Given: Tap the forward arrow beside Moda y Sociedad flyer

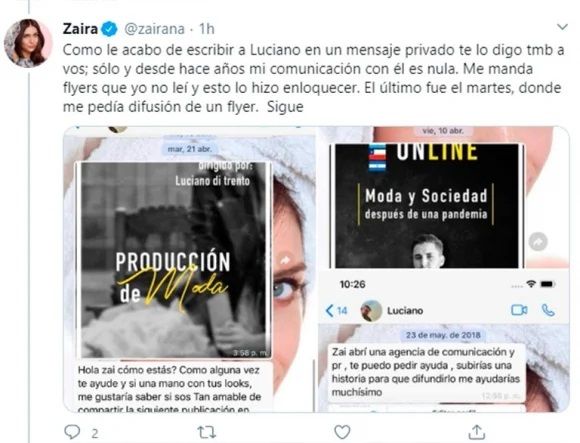Looking at the screenshot, I should [538, 242].
